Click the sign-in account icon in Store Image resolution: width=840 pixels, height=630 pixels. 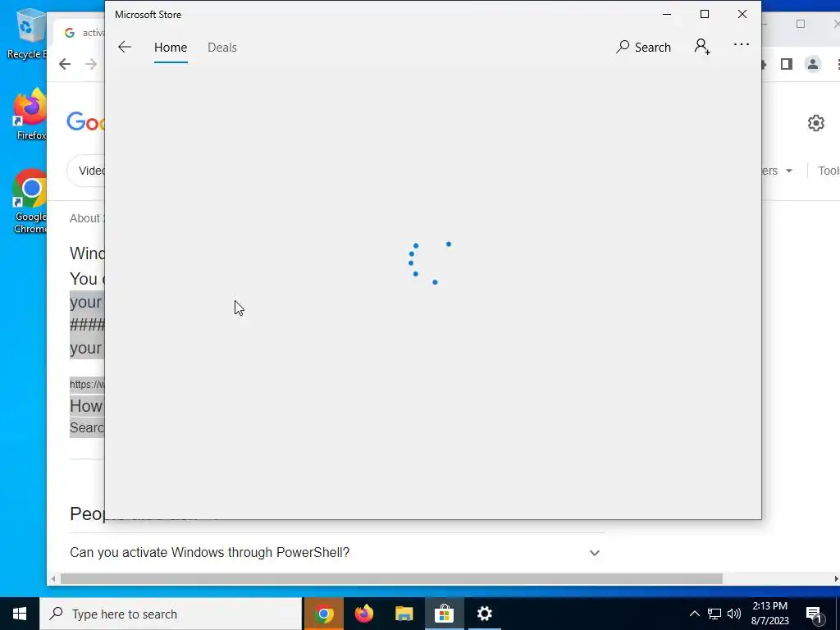(702, 47)
